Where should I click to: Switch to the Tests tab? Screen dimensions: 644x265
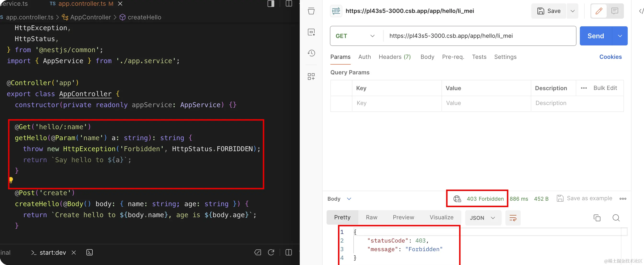[x=479, y=57]
